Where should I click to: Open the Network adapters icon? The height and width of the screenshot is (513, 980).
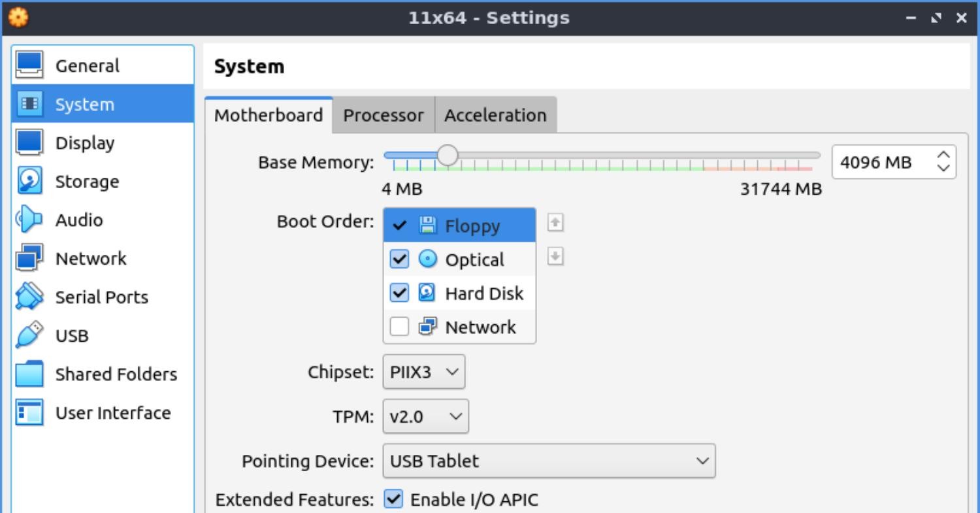coord(29,258)
